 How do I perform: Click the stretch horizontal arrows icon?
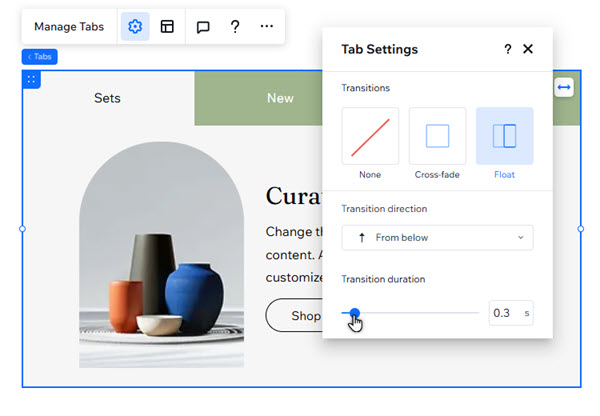tap(564, 87)
